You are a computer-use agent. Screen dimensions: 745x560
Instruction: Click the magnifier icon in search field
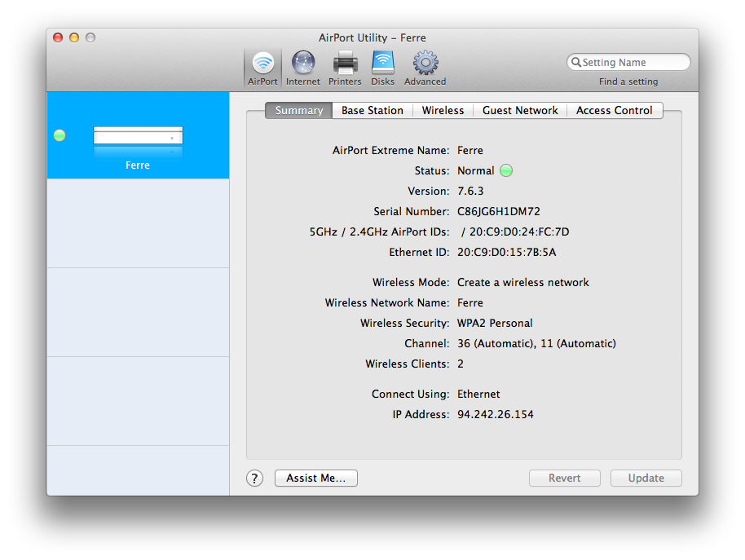[575, 62]
